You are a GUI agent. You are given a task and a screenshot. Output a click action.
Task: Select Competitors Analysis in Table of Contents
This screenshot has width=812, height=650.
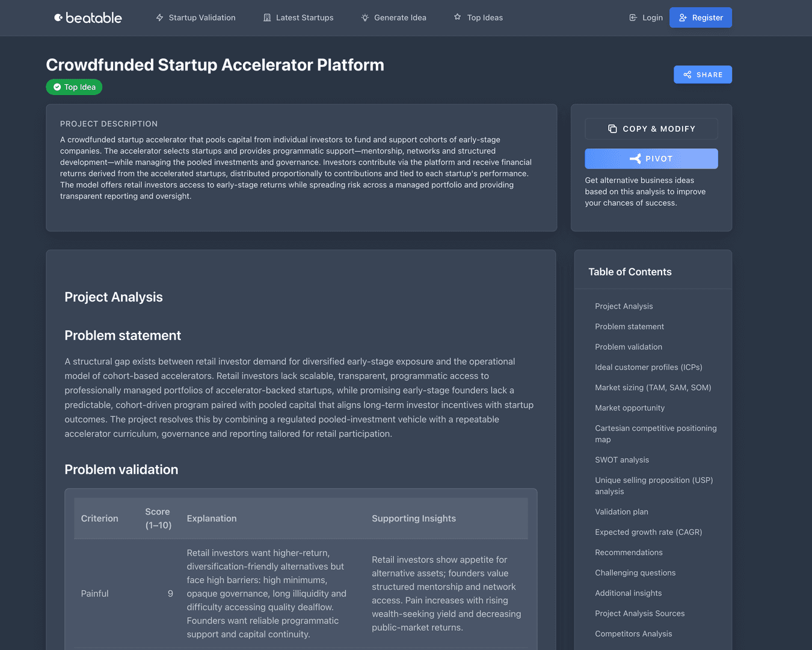pyautogui.click(x=633, y=633)
